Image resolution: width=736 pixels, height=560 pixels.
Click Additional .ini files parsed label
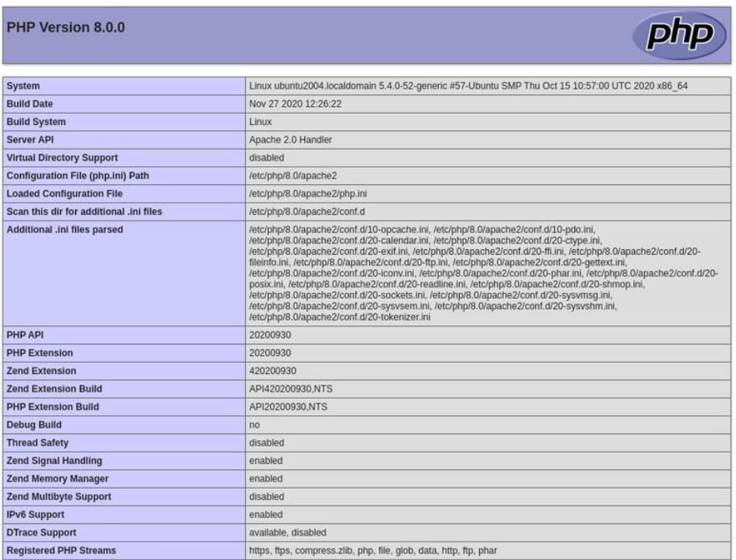click(x=65, y=230)
